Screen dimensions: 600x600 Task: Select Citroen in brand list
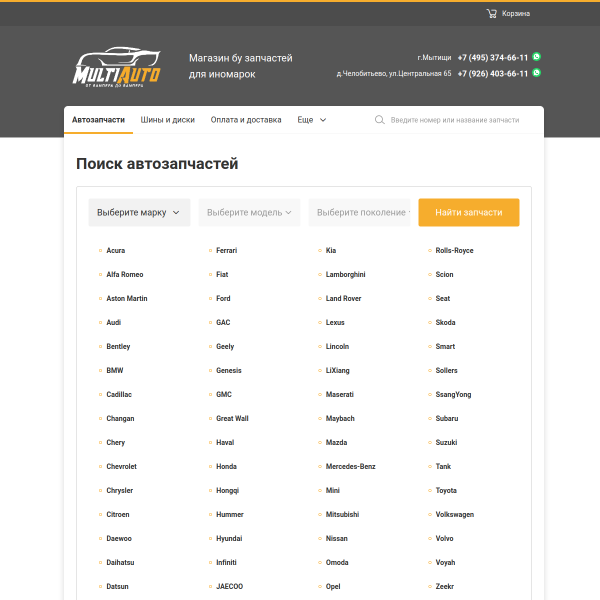tap(118, 515)
